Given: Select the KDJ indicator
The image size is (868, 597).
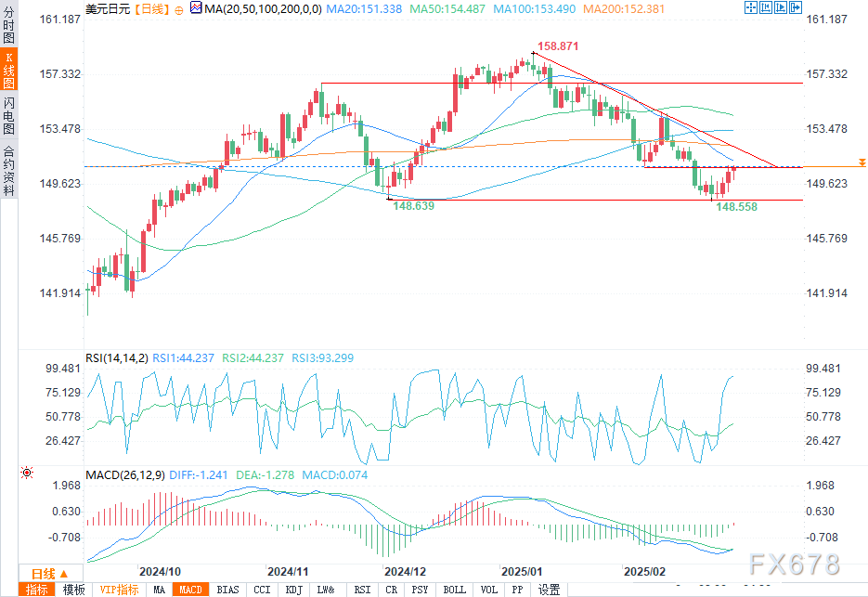Looking at the screenshot, I should point(293,590).
